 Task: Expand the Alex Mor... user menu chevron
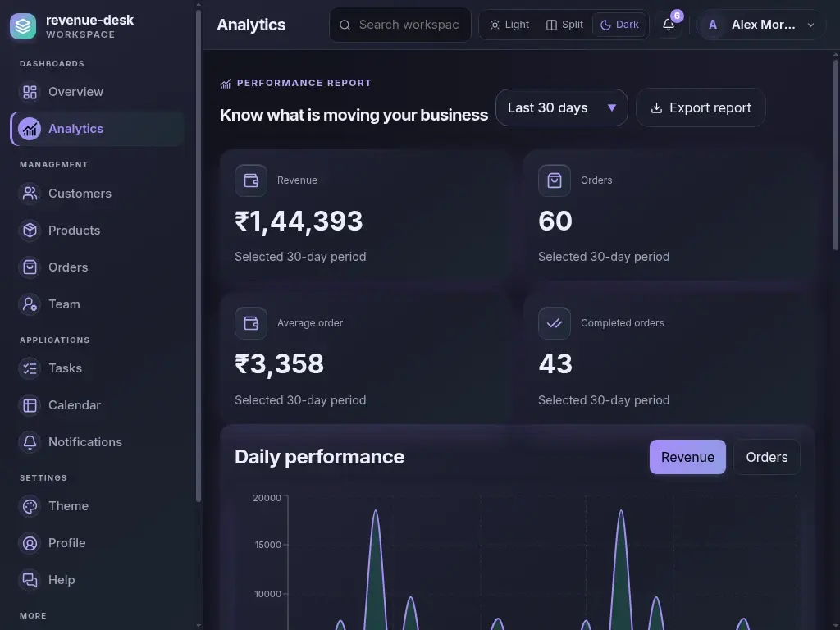[x=811, y=25]
